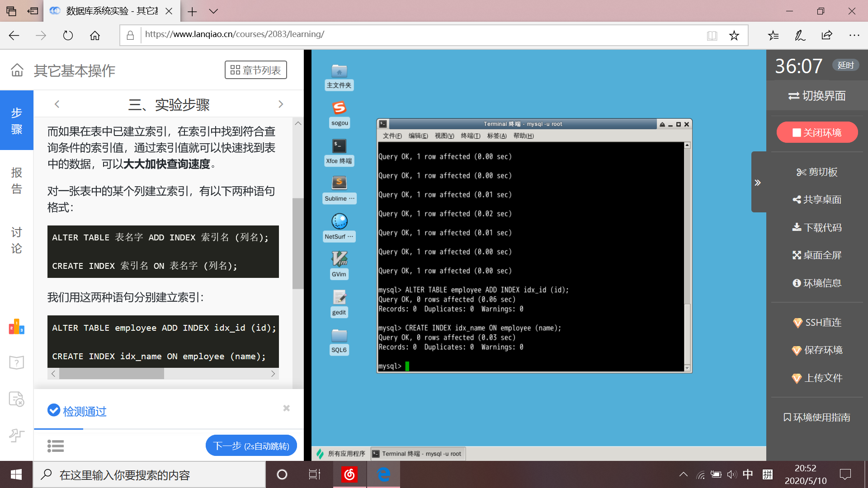Collapse the right sidebar with double-chevron
This screenshot has width=868, height=488.
coord(758,183)
